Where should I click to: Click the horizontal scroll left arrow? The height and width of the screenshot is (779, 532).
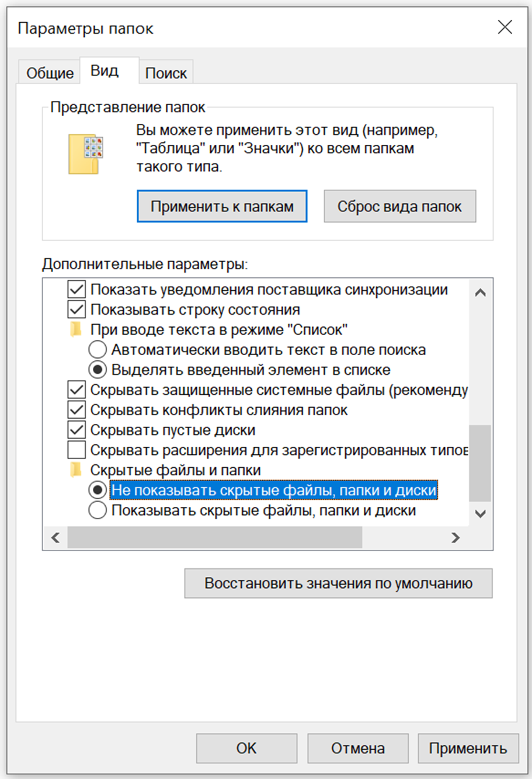56,538
